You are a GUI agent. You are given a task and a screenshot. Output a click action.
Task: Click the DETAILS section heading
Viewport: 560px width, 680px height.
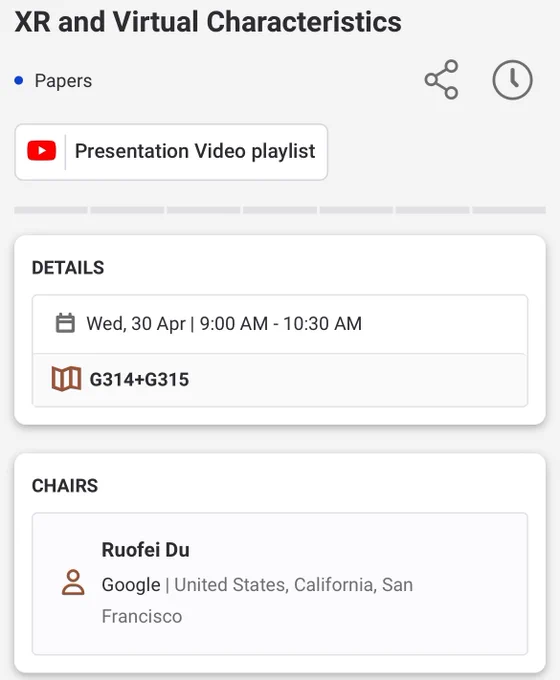68,268
